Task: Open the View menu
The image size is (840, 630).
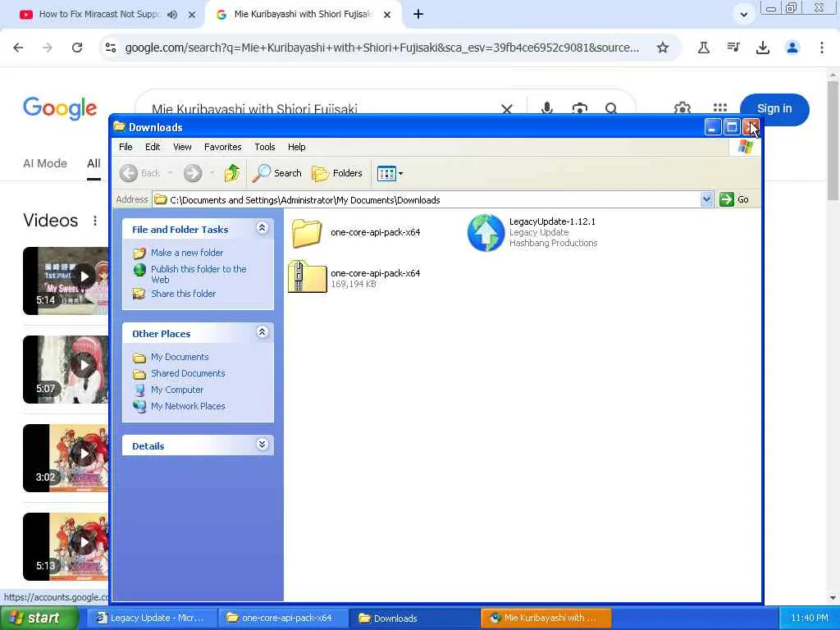Action: (182, 147)
